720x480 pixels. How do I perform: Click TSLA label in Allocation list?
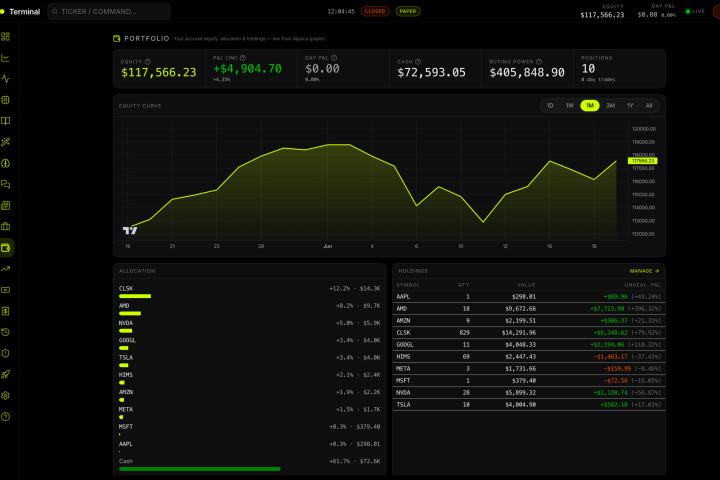coord(126,357)
